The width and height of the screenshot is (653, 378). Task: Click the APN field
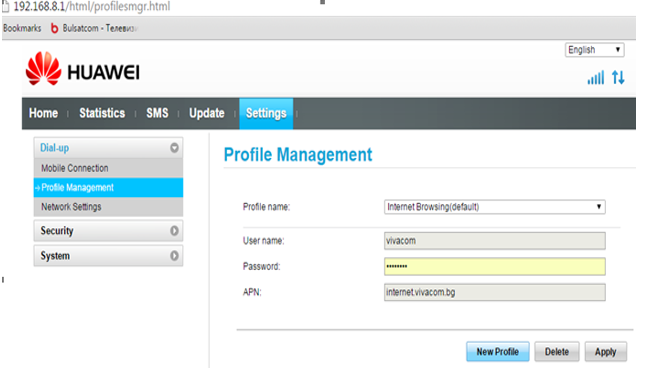tap(495, 292)
